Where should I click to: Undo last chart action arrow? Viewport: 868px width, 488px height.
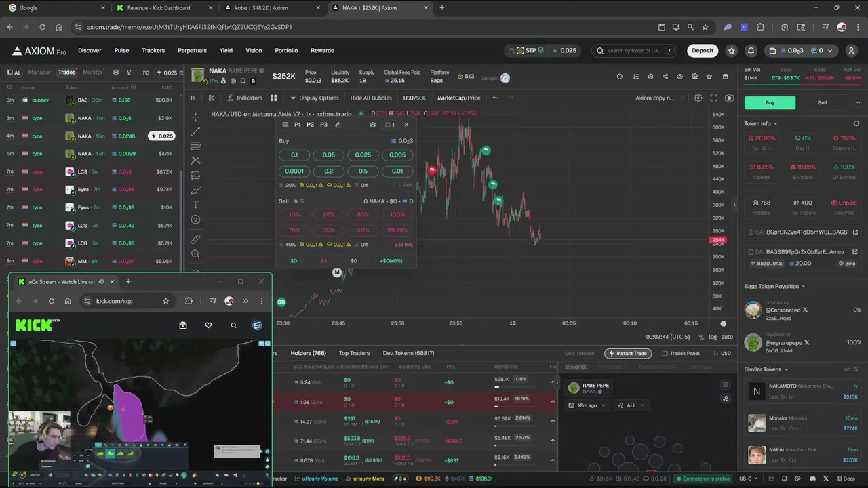pyautogui.click(x=495, y=98)
